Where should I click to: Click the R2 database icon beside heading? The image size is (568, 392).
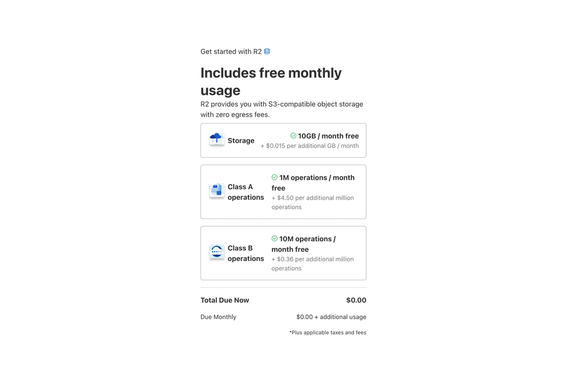pyautogui.click(x=267, y=52)
